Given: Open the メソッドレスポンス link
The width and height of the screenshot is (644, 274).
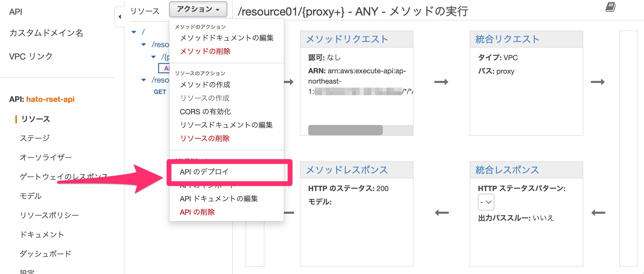Looking at the screenshot, I should click(346, 170).
